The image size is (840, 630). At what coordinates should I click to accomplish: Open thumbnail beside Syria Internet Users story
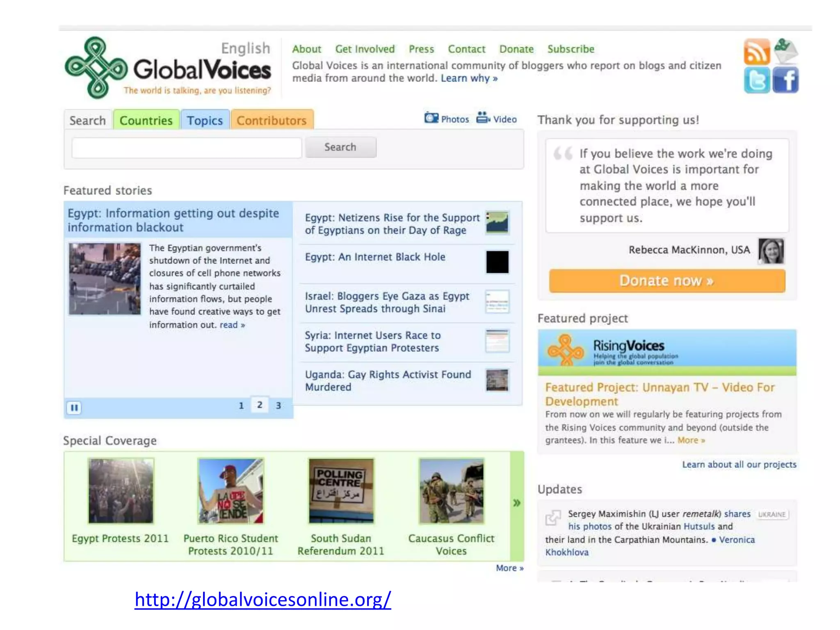[498, 341]
